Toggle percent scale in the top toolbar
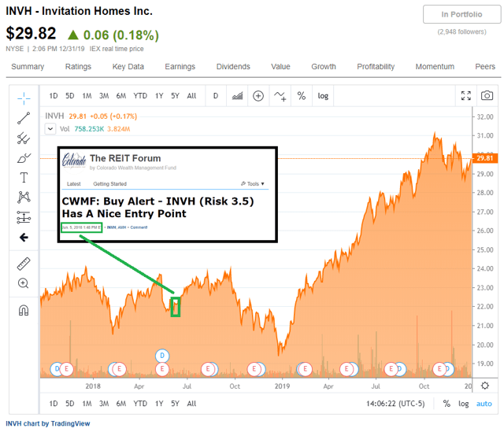 (x=301, y=96)
